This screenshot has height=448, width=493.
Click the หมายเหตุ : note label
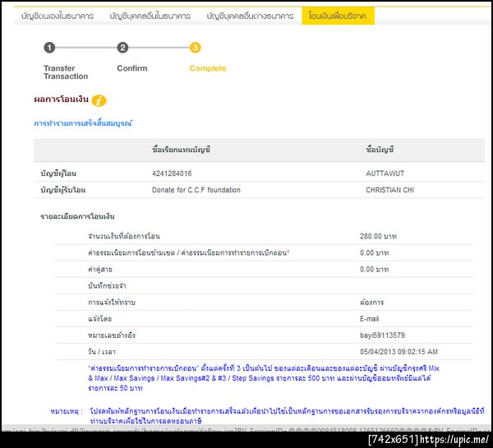coord(67,411)
